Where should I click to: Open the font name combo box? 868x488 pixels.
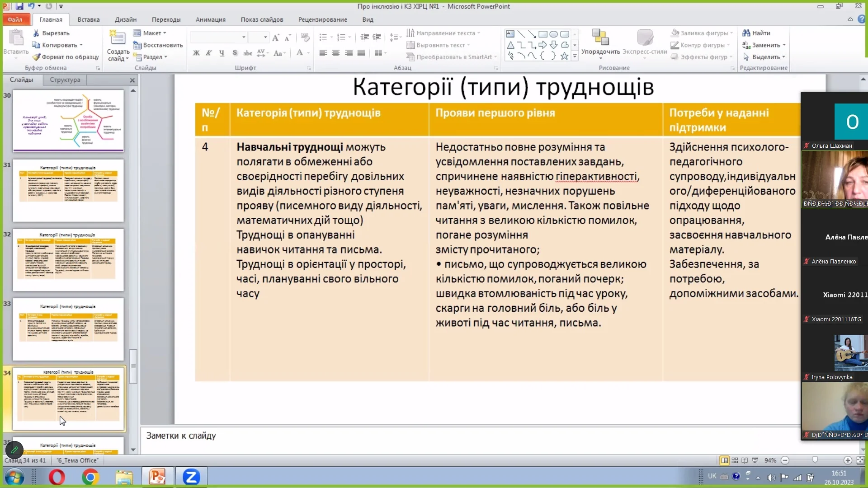(x=244, y=37)
